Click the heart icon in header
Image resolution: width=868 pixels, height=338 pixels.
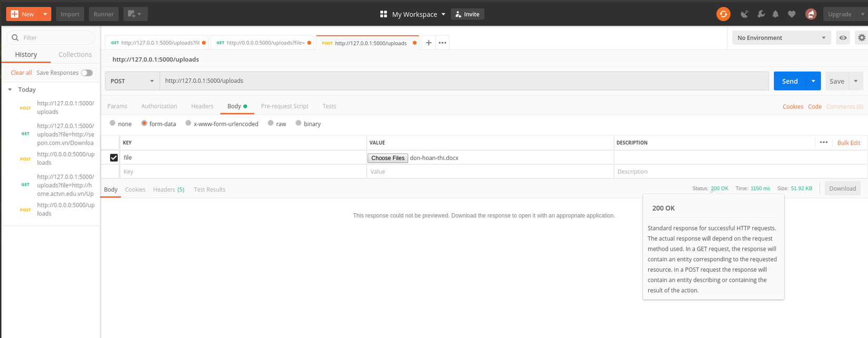(x=792, y=14)
